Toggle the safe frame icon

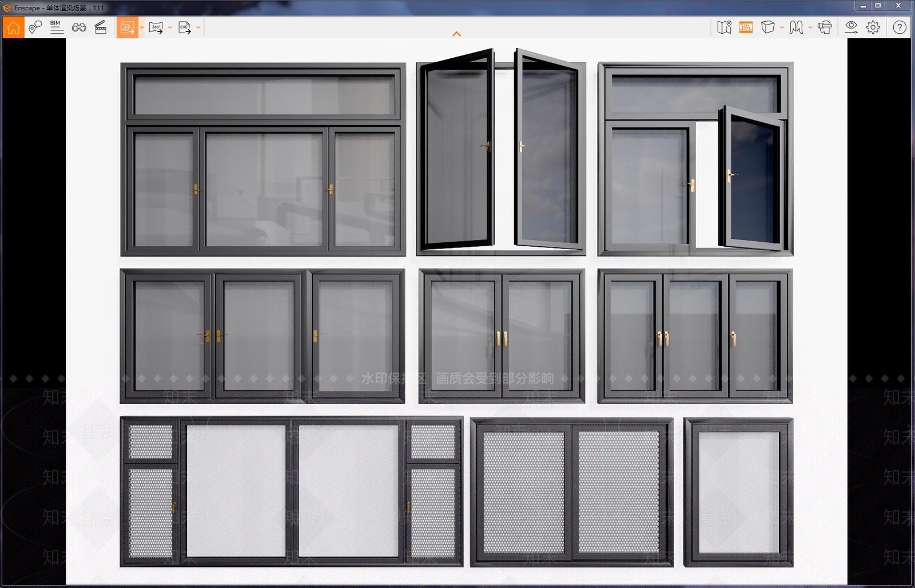(746, 27)
